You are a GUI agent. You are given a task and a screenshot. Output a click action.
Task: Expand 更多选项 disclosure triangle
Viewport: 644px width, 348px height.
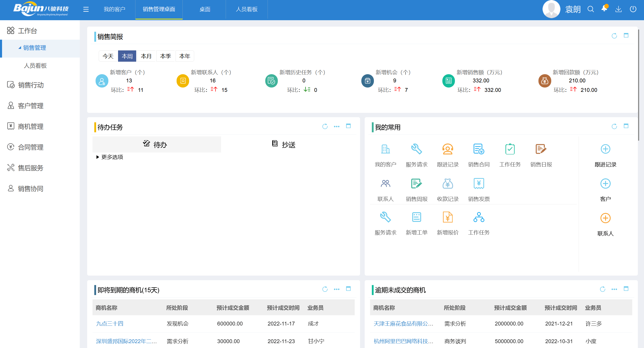click(x=98, y=157)
